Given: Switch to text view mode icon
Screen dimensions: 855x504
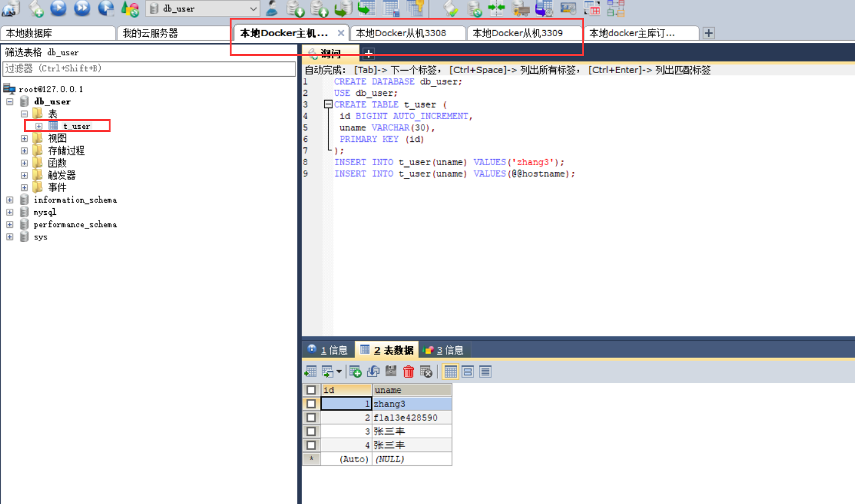Looking at the screenshot, I should 485,371.
